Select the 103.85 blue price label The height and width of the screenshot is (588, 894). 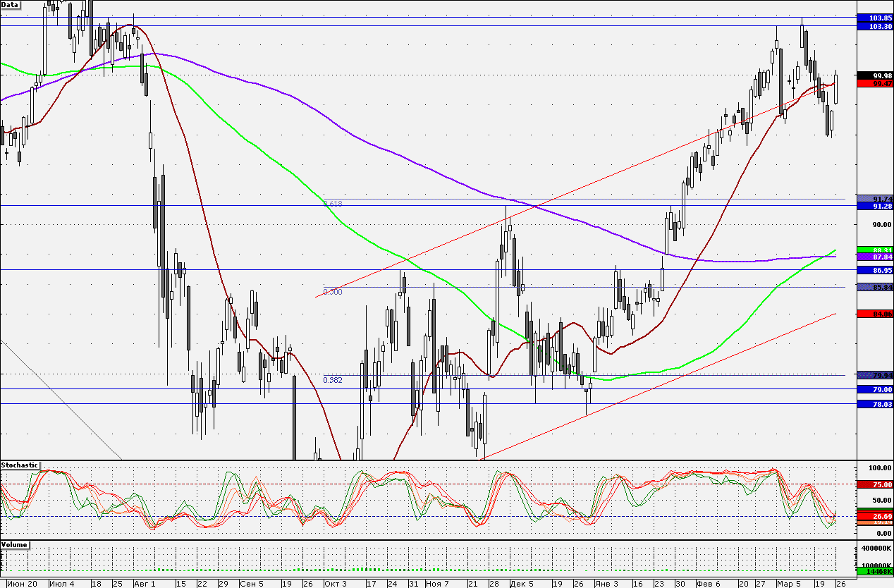[874, 18]
